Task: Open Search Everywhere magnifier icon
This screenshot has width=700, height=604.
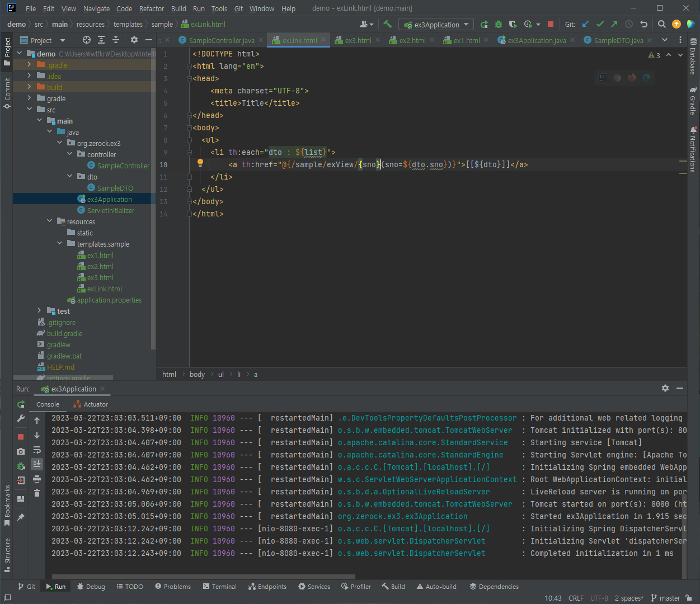Action: tap(662, 24)
